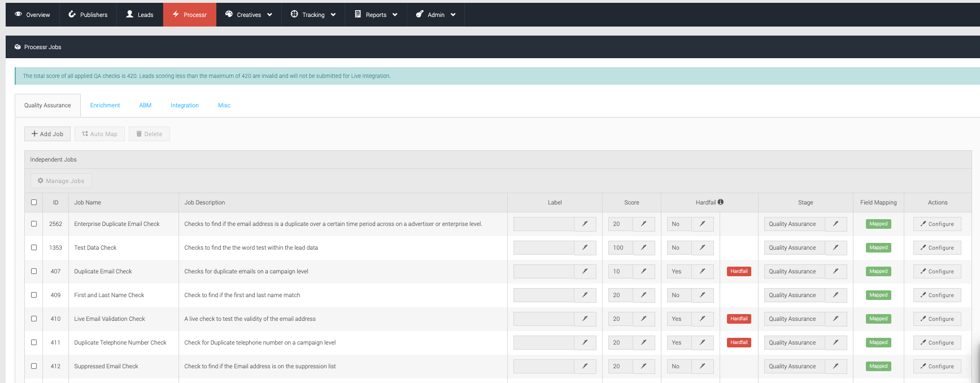Configure the Suppressed Email Check job
The width and height of the screenshot is (980, 383).
coord(937,367)
